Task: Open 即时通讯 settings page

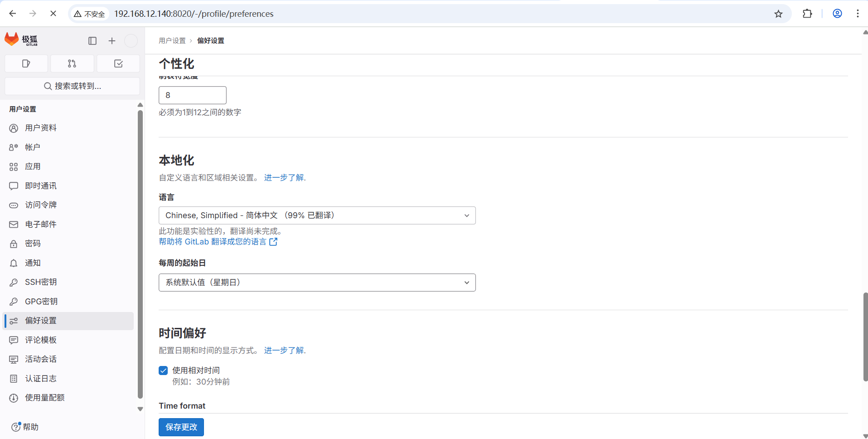Action: 69,186
